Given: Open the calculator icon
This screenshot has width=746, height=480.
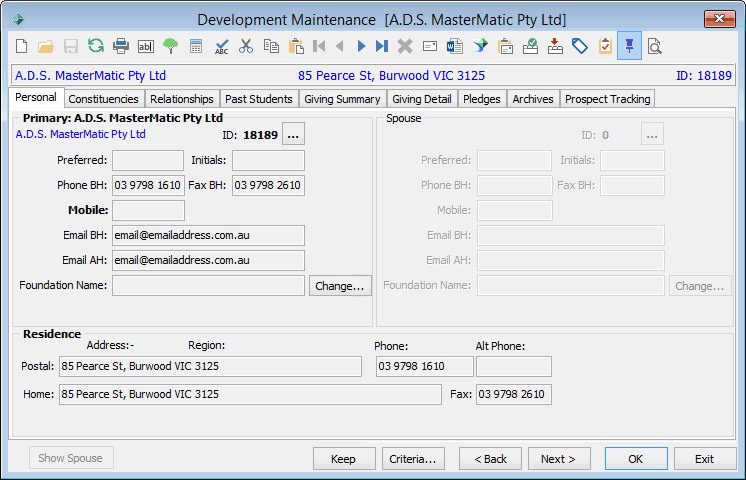Looking at the screenshot, I should pos(196,46).
